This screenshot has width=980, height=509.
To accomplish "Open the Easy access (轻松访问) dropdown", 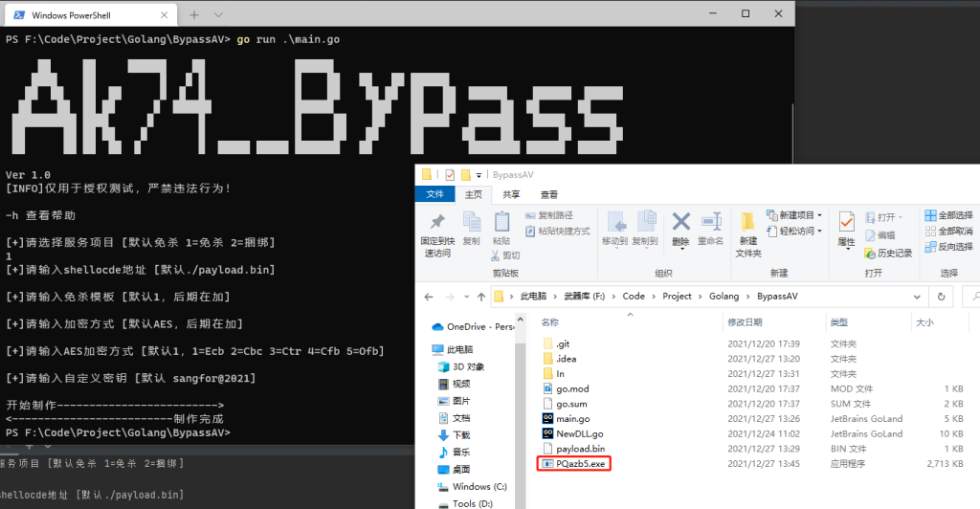I will (x=794, y=232).
